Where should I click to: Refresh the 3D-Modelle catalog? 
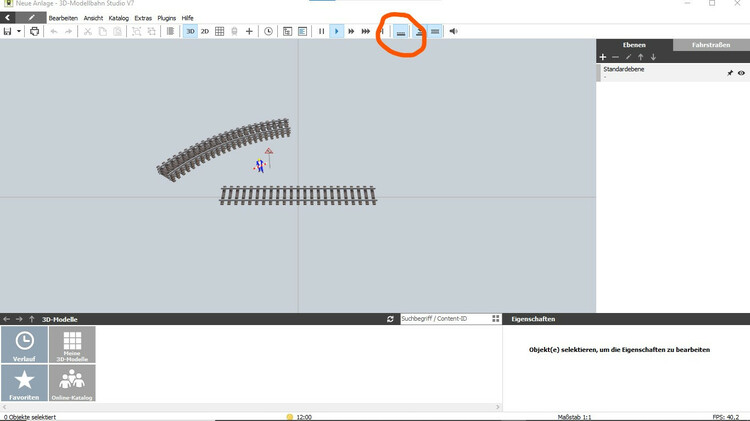point(390,319)
